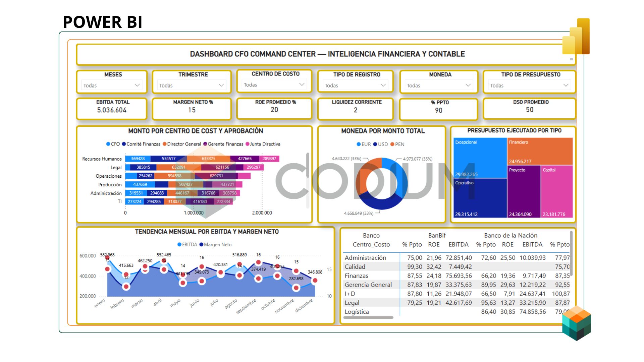Click the diciembre data label 346.808
This screenshot has width=644, height=362.
pyautogui.click(x=315, y=272)
